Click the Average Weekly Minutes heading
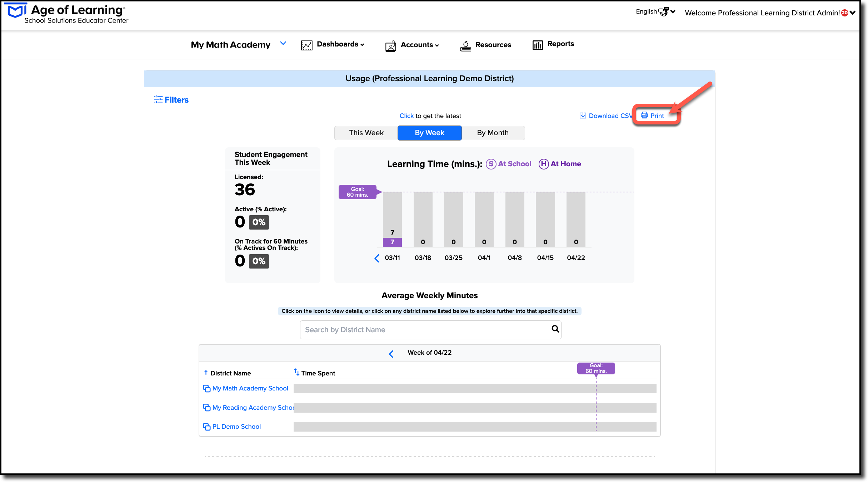 pos(429,296)
